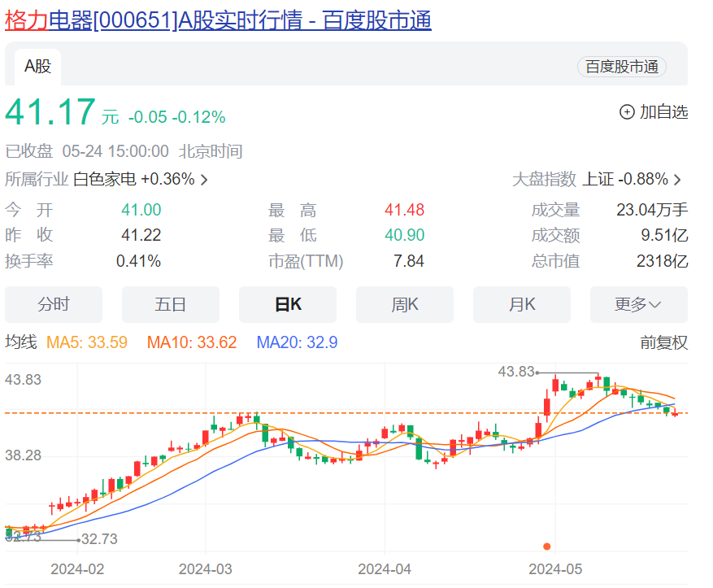Click the MA10 moving average label

[x=192, y=342]
